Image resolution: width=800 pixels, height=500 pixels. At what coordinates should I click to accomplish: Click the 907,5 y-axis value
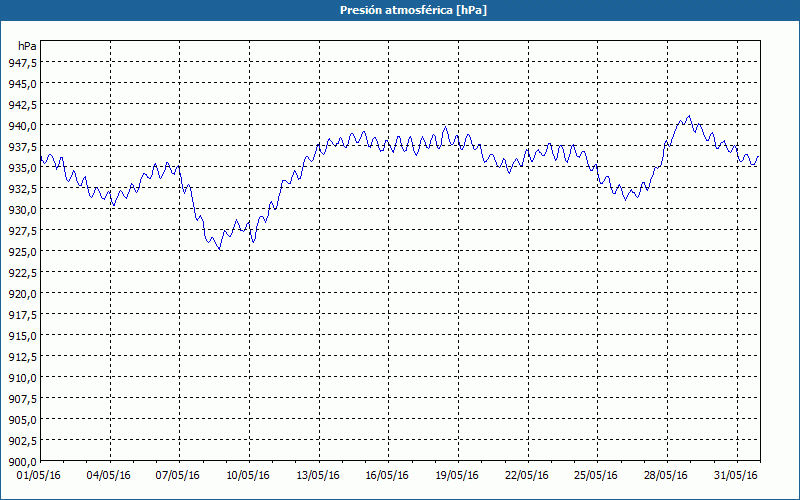click(x=22, y=398)
